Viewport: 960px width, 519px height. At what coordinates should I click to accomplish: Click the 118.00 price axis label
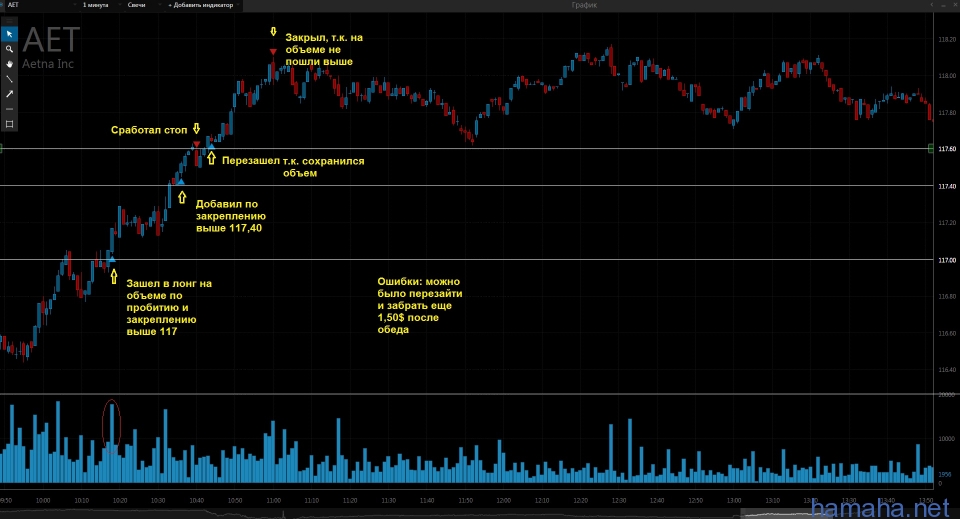coord(947,76)
